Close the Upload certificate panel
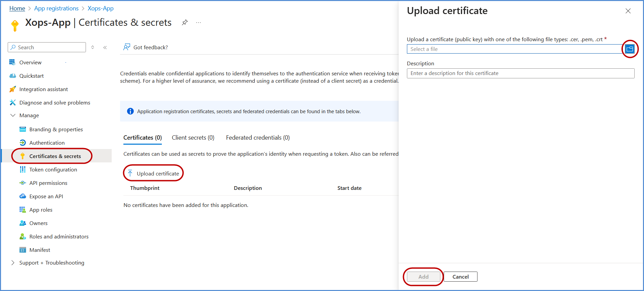The height and width of the screenshot is (291, 644). (628, 11)
